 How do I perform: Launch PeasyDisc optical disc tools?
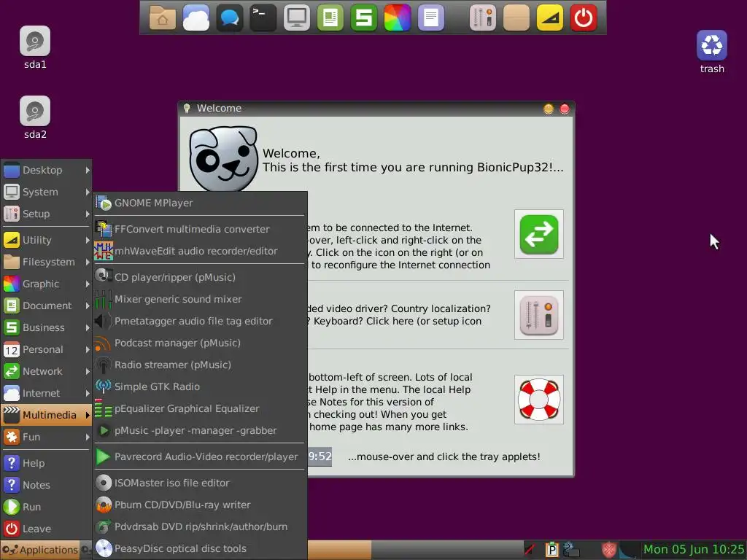[200, 548]
